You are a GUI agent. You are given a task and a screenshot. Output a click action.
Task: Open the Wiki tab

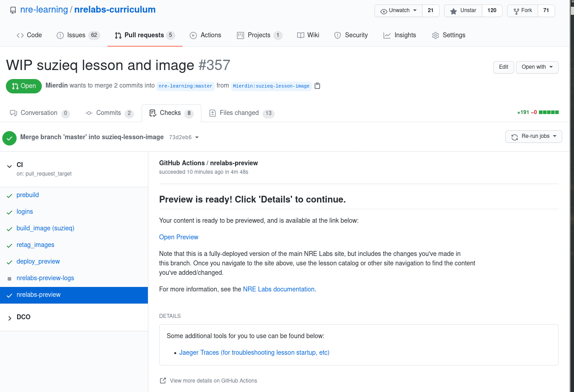(x=308, y=35)
